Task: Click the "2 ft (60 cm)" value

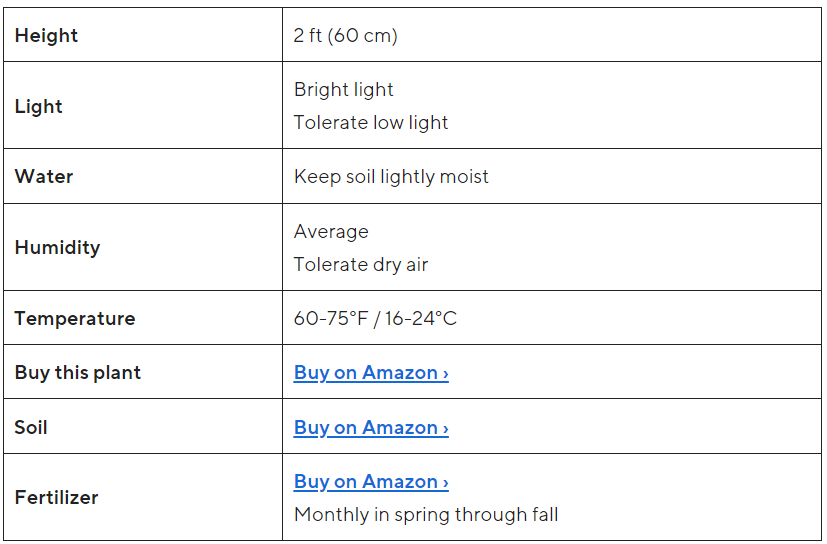Action: [x=346, y=36]
